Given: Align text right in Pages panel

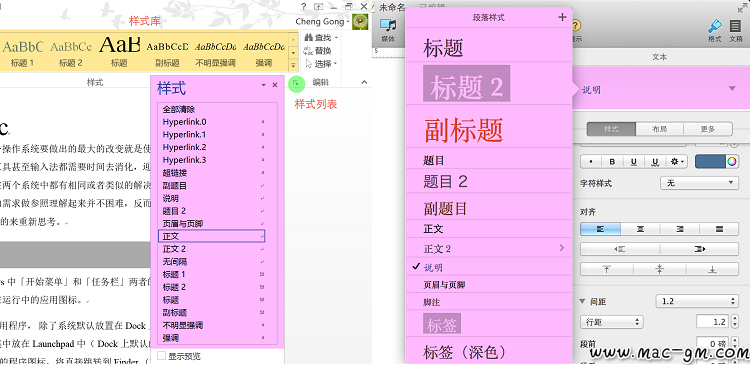Looking at the screenshot, I should coord(680,229).
